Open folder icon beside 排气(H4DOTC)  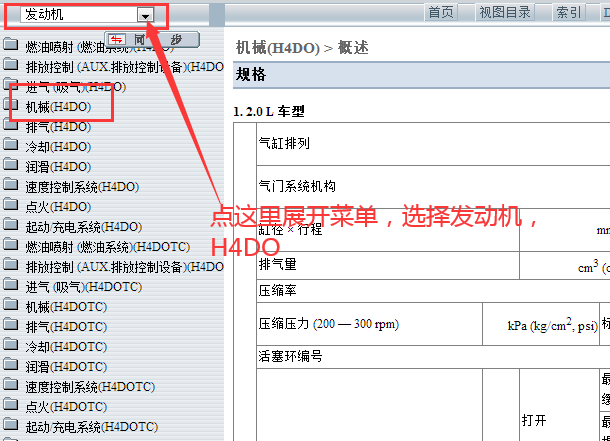[x=11, y=324]
